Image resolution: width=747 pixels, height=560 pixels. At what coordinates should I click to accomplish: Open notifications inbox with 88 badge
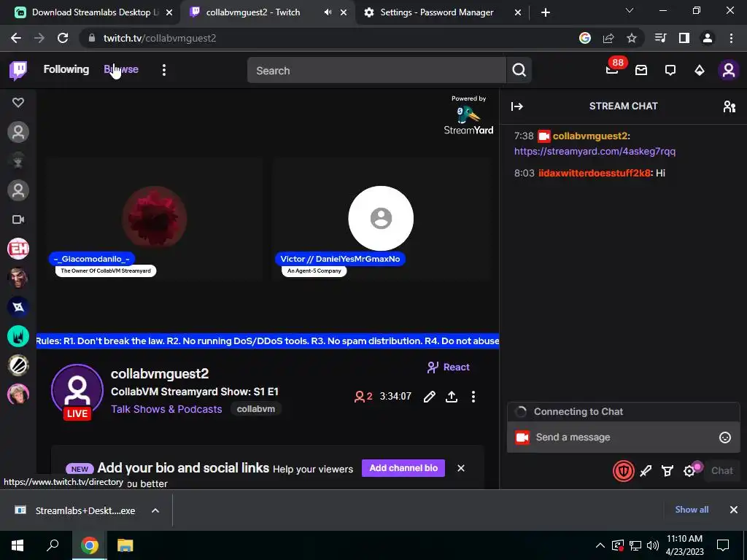[612, 70]
